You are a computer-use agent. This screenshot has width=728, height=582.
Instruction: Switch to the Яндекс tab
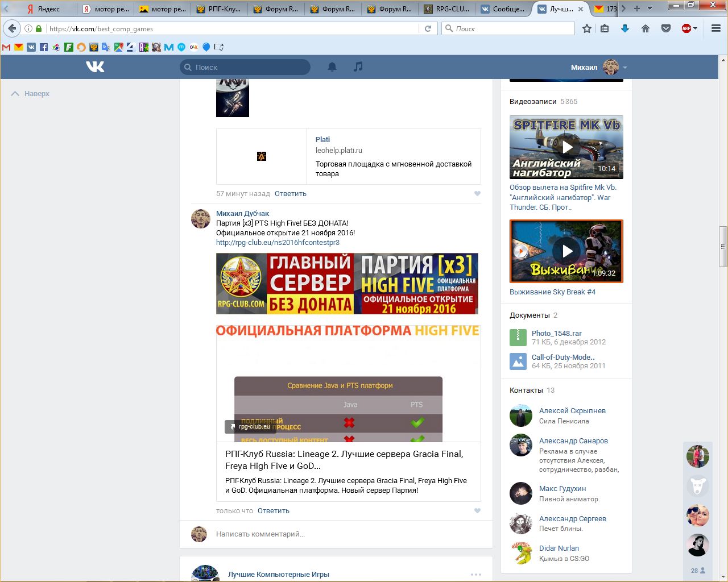click(49, 9)
